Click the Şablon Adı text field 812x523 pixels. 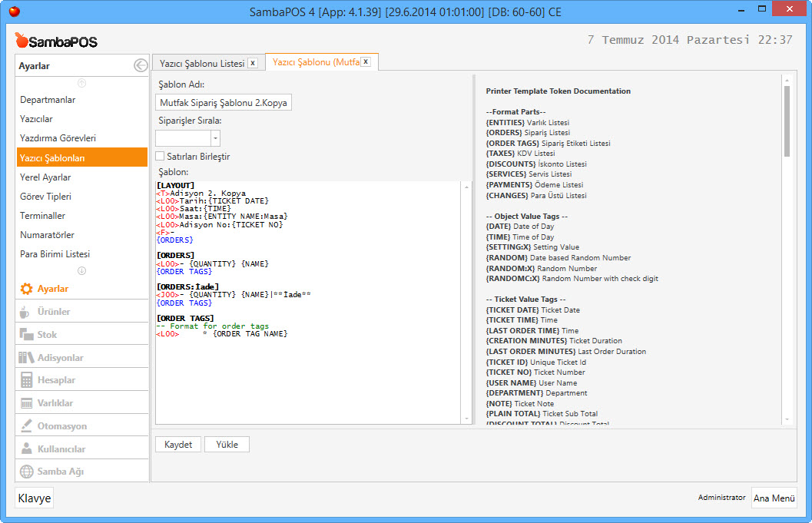224,103
